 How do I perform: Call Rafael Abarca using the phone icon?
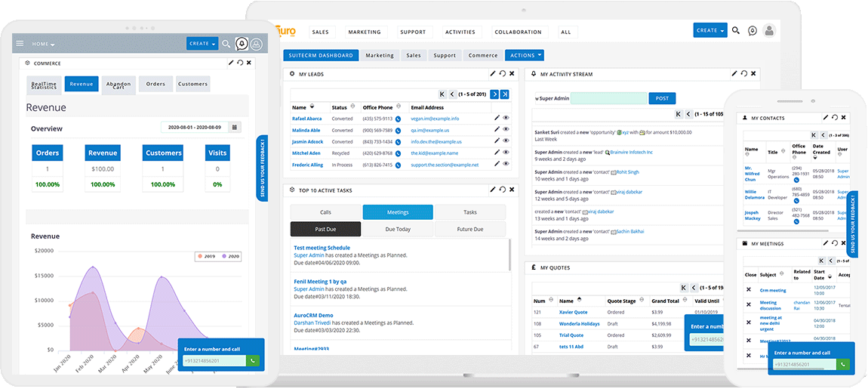point(398,119)
